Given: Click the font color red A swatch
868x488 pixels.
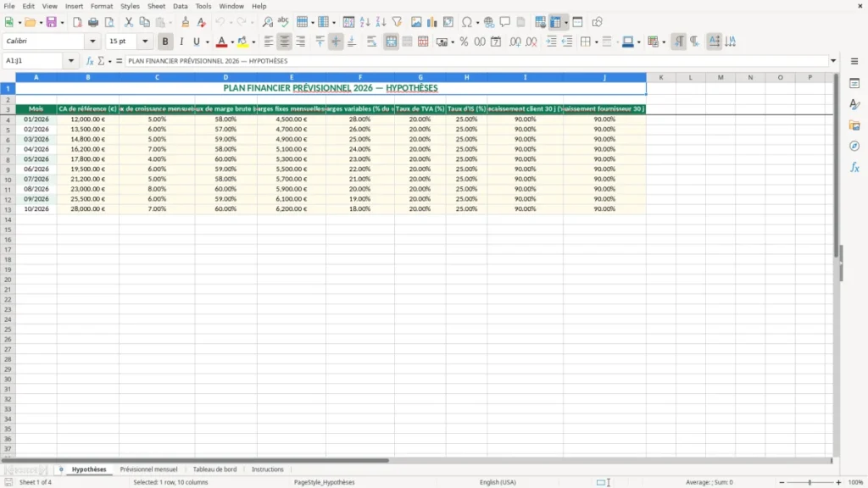Looking at the screenshot, I should pos(221,42).
